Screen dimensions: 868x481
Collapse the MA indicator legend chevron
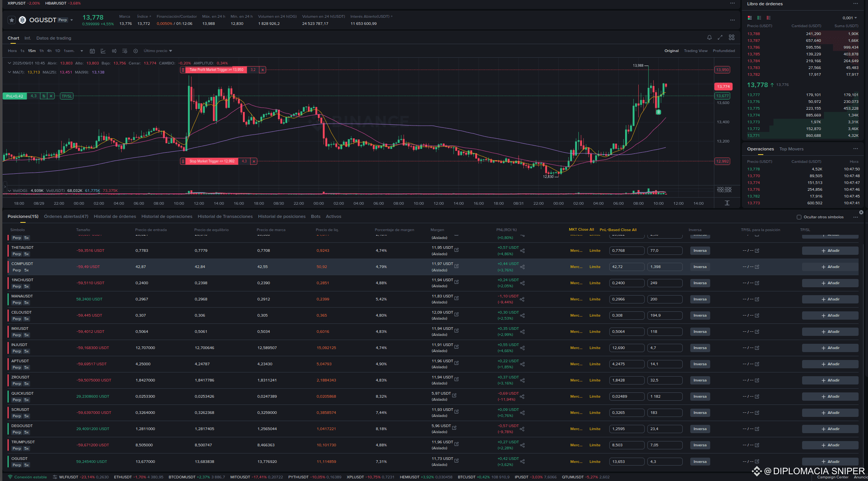tap(9, 72)
